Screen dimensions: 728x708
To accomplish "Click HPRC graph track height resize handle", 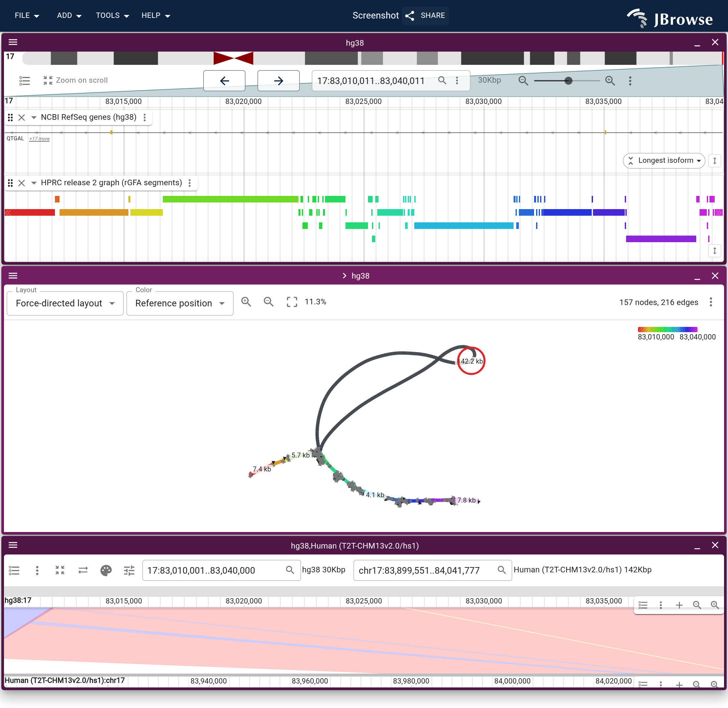I will (x=714, y=251).
